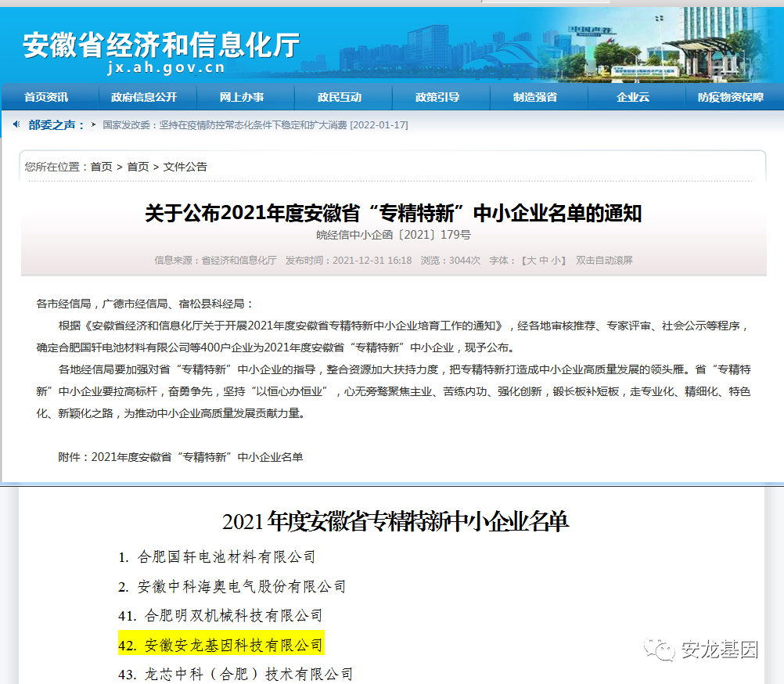Click the second 首页 breadcrumb link

(x=138, y=167)
